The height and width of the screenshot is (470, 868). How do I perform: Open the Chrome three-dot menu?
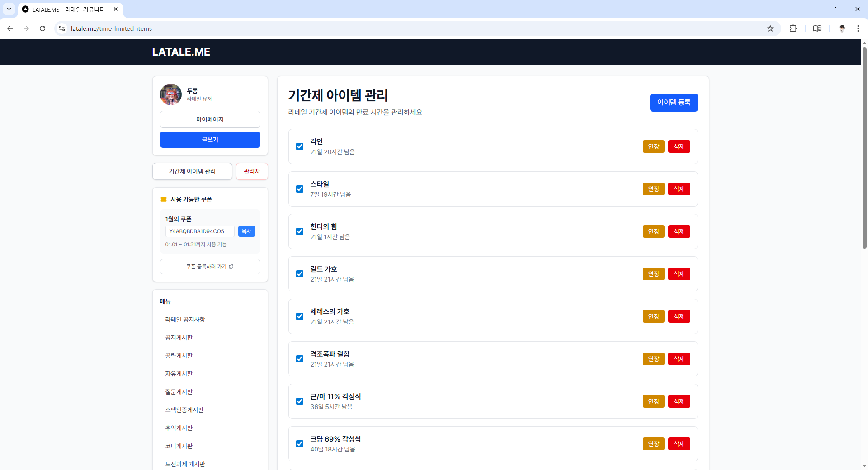point(858,28)
